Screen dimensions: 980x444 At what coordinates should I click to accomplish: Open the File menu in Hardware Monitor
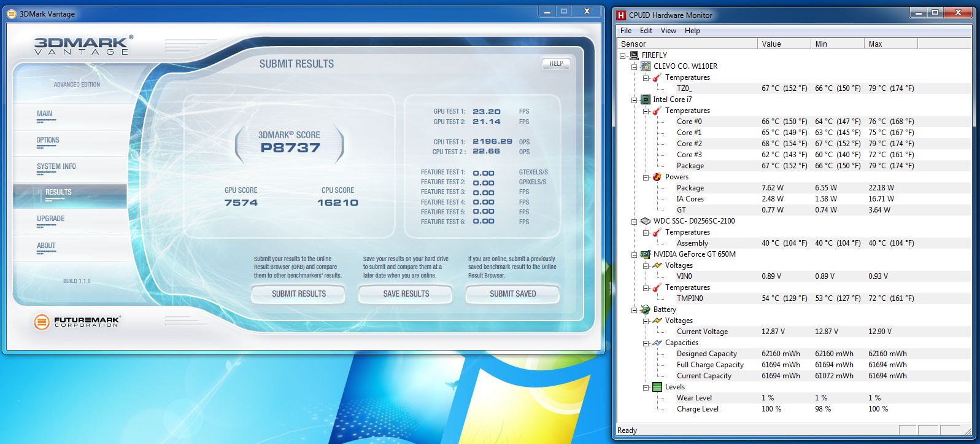point(626,31)
